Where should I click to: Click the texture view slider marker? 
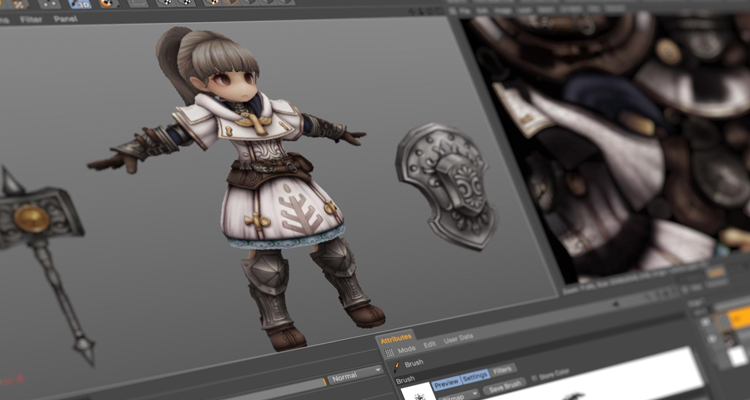coord(616,303)
